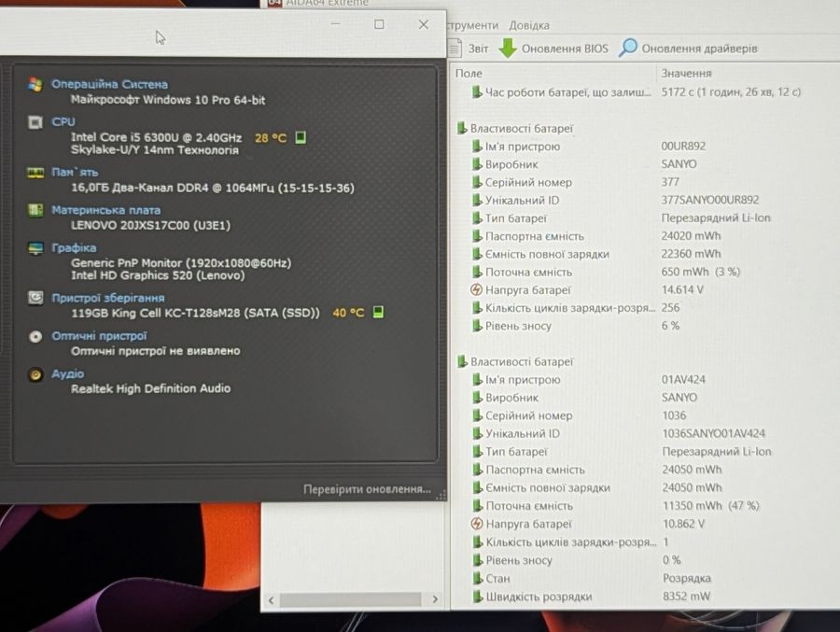Open the CPU section link

[x=63, y=121]
